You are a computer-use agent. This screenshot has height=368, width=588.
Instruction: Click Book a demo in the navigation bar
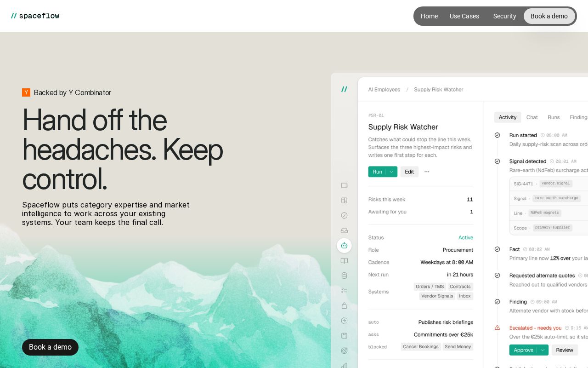pyautogui.click(x=549, y=16)
